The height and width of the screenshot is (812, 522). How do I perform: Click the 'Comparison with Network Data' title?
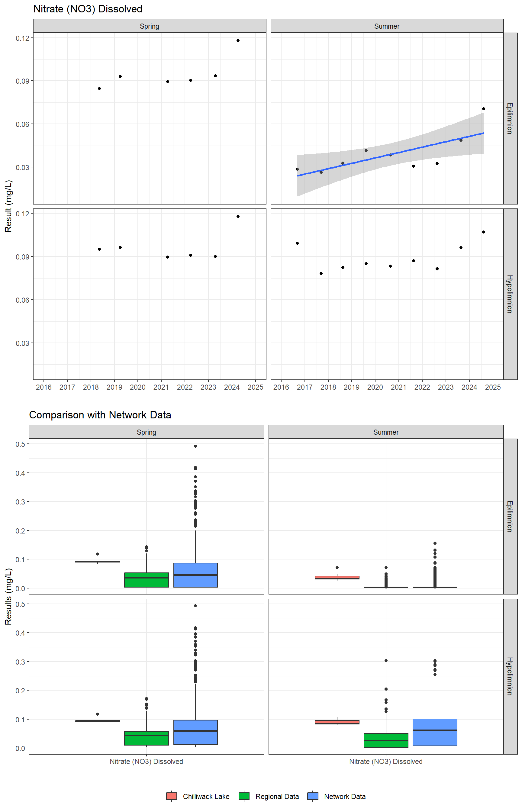(x=100, y=415)
